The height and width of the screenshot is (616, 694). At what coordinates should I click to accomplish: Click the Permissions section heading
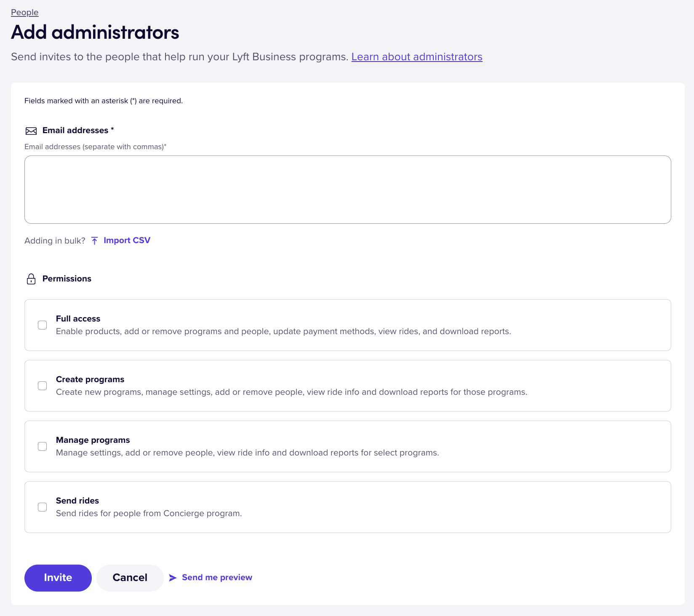coord(67,279)
